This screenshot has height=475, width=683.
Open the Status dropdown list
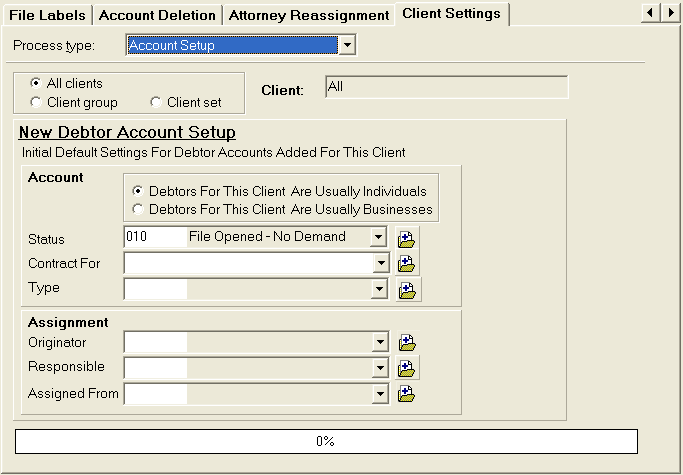[x=377, y=238]
